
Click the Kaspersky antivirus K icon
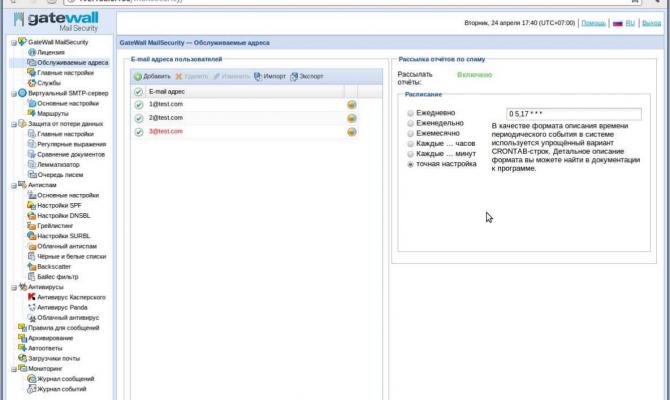click(x=32, y=297)
